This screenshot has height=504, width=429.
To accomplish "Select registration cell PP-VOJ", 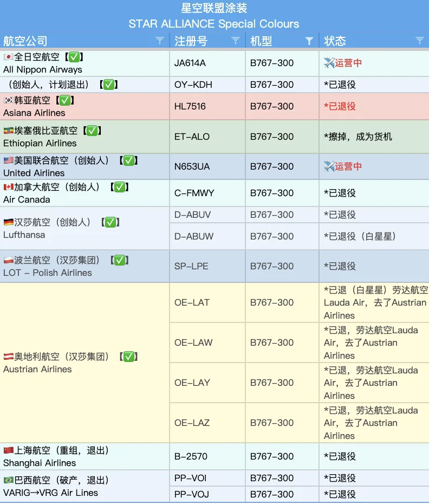I will (207, 494).
